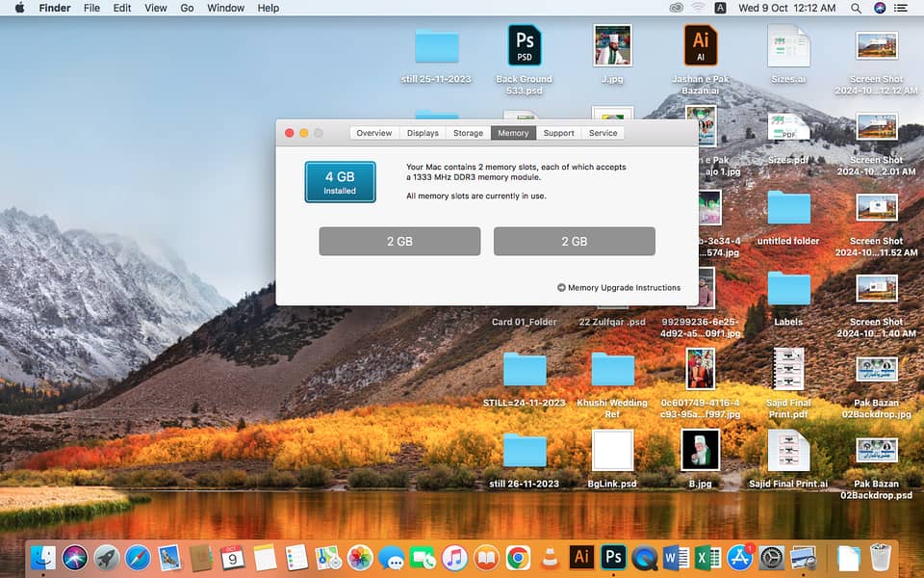Viewport: 924px width, 578px height.
Task: Open Adobe Photoshop from the dock
Action: (613, 557)
